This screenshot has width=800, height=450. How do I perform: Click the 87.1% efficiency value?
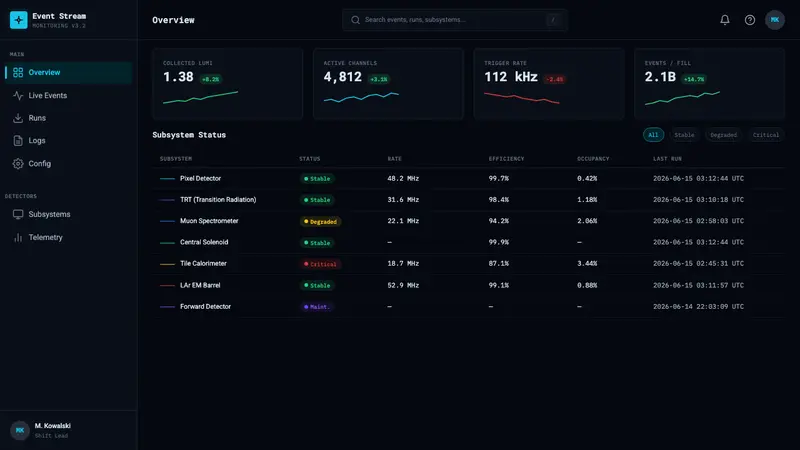click(498, 264)
